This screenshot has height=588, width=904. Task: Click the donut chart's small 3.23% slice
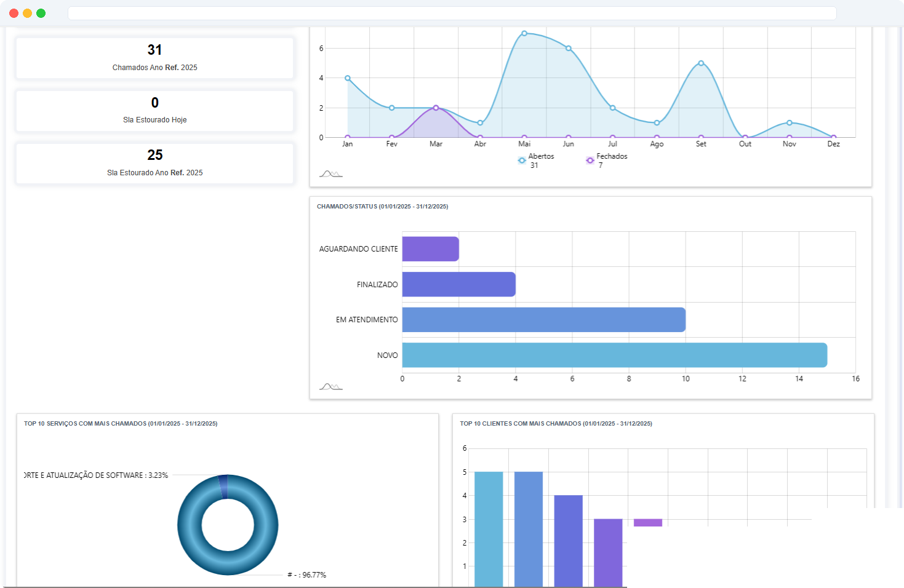click(x=223, y=486)
